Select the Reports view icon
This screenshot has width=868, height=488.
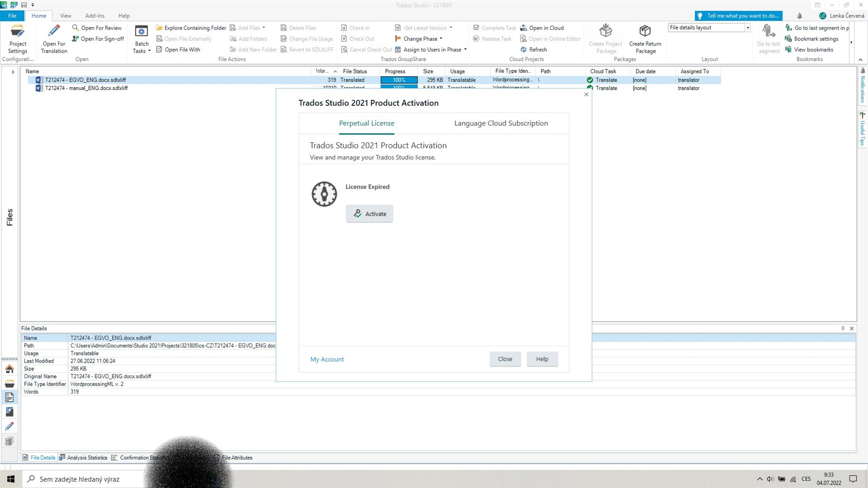(x=10, y=411)
